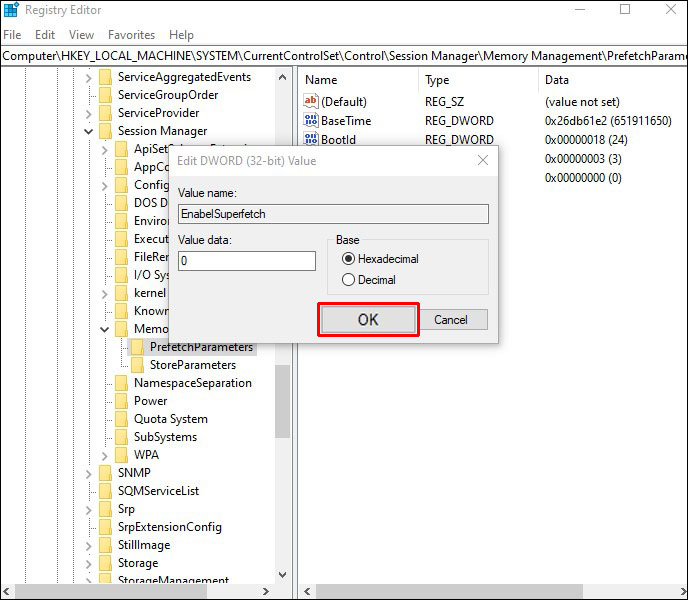Select the SrpExtensionConfig key label
This screenshot has width=688, height=600.
pyautogui.click(x=170, y=527)
